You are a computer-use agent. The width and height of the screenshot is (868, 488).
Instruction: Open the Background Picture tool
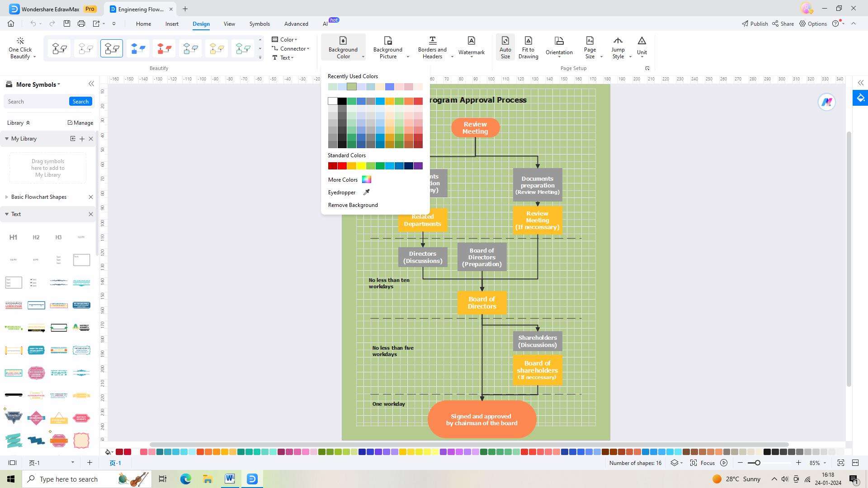coord(388,47)
